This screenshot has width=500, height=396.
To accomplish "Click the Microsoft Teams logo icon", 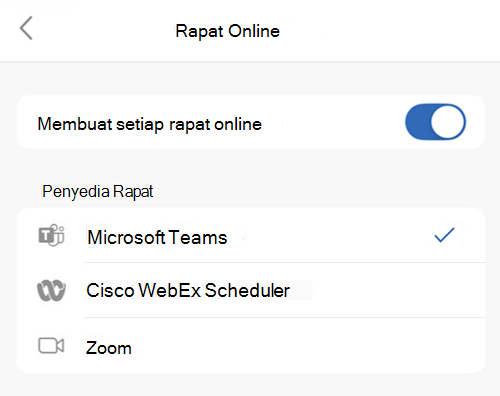I will click(51, 235).
